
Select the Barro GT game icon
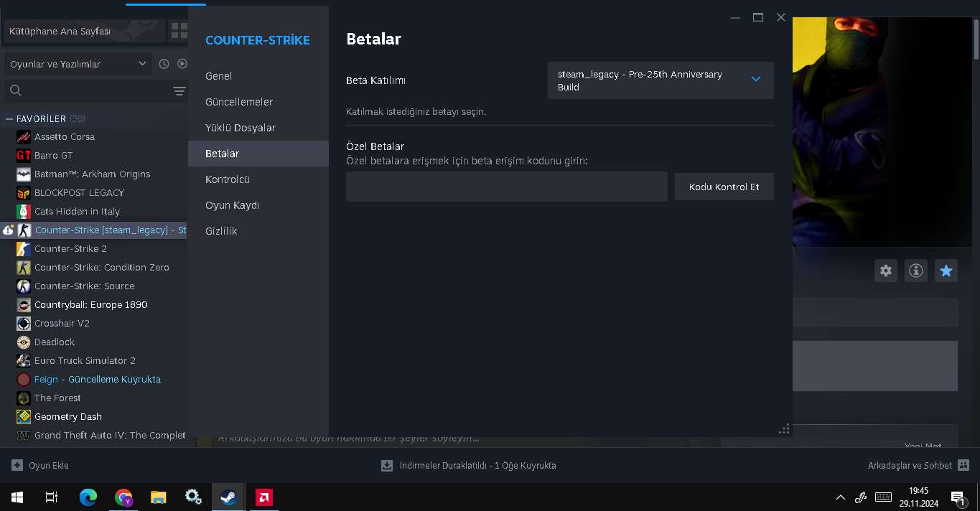(x=24, y=155)
